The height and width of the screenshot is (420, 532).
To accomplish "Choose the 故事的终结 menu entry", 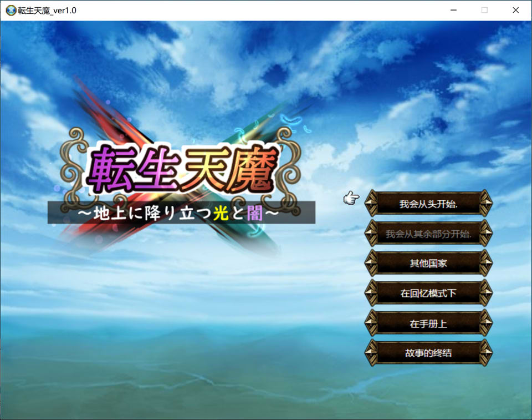I will click(x=428, y=353).
